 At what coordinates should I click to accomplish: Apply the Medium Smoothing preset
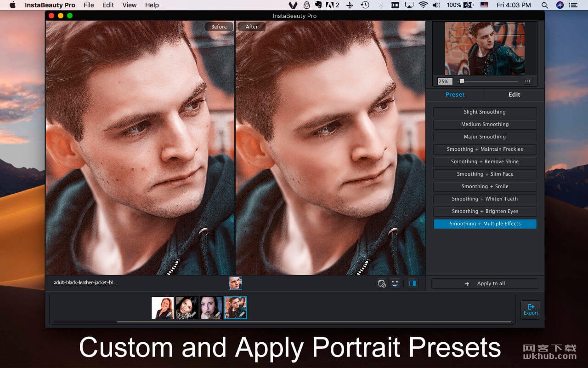point(485,124)
